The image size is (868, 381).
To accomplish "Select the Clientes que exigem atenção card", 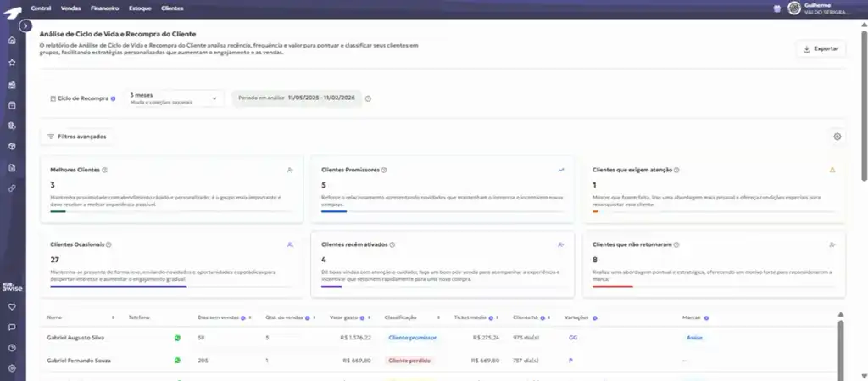I will click(714, 189).
